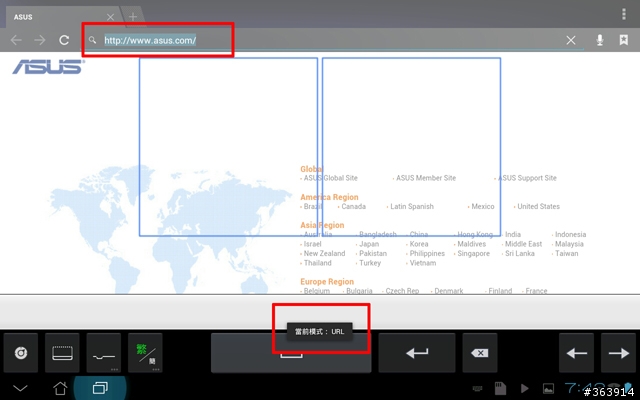Select New Zealand link
This screenshot has height=400, width=640.
pyautogui.click(x=324, y=253)
